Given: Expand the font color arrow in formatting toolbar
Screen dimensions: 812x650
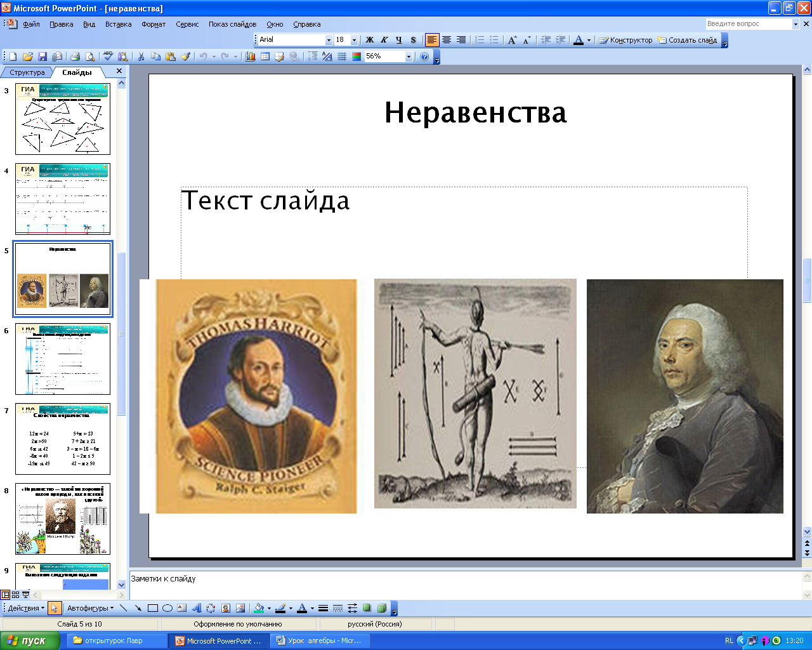Looking at the screenshot, I should pyautogui.click(x=589, y=40).
